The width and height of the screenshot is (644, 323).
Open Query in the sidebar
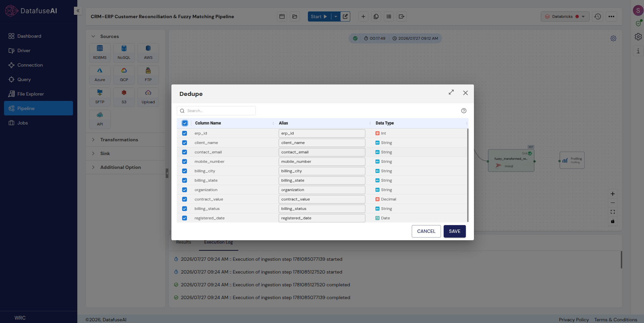point(38,79)
